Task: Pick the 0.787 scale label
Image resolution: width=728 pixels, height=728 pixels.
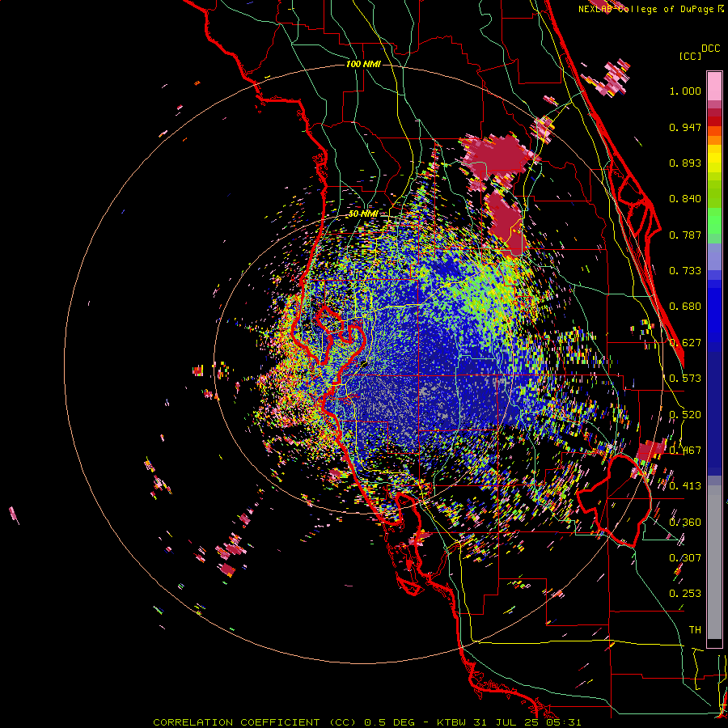Action: click(685, 235)
